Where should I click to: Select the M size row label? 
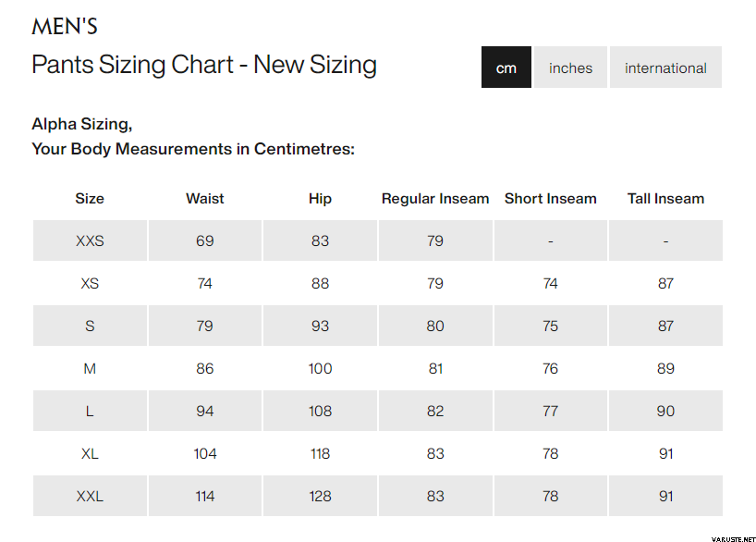pos(90,368)
